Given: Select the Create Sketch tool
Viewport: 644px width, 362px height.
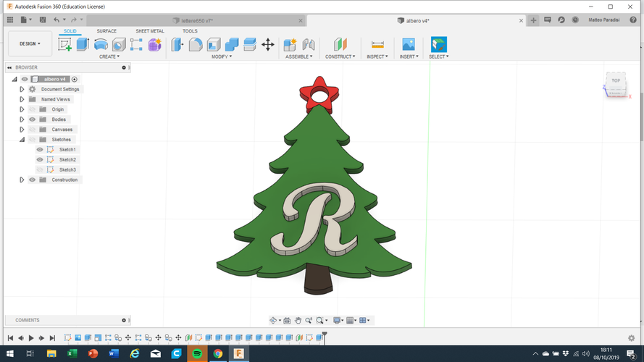Looking at the screenshot, I should click(65, 44).
